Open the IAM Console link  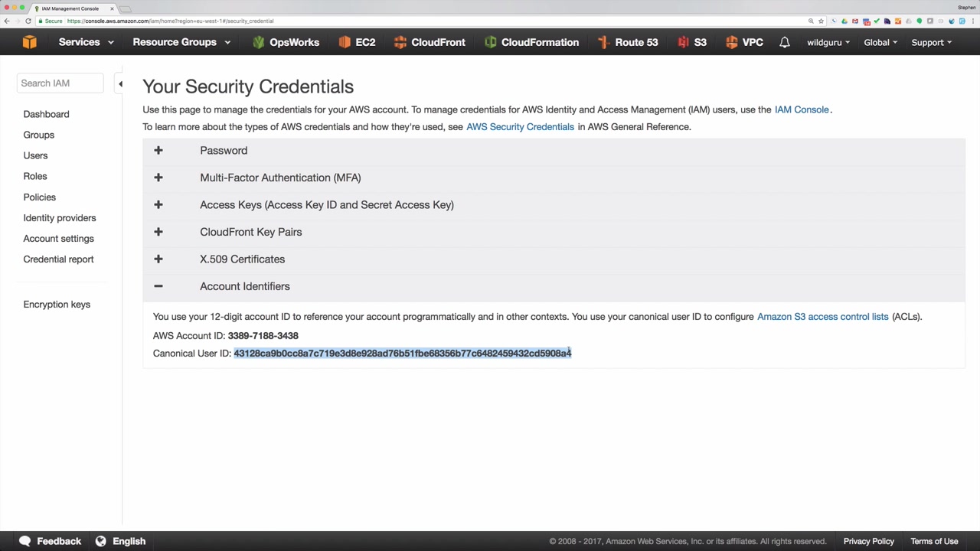click(x=802, y=109)
